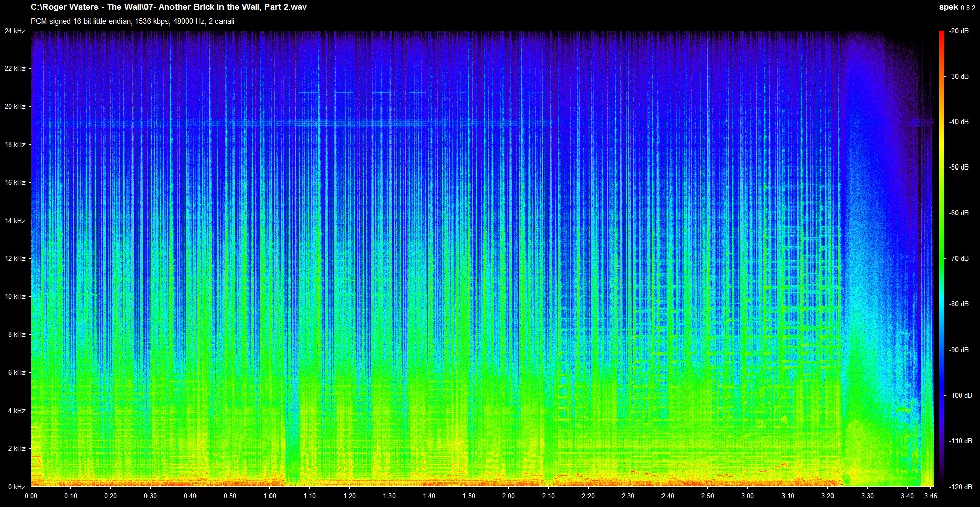The image size is (980, 507).
Task: Click the 24 kHz frequency axis label
Action: click(x=15, y=31)
